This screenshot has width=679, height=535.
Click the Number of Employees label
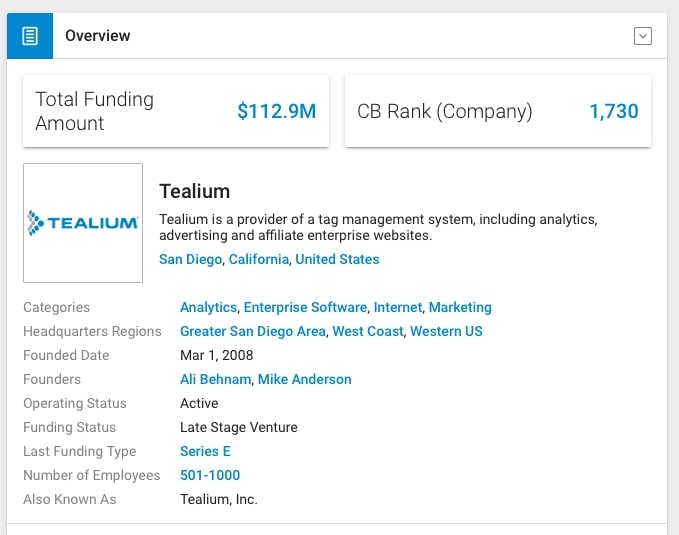[92, 475]
